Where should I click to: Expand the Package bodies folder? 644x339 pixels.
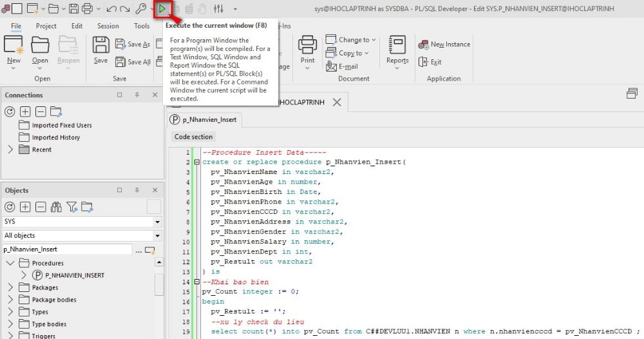click(x=10, y=300)
